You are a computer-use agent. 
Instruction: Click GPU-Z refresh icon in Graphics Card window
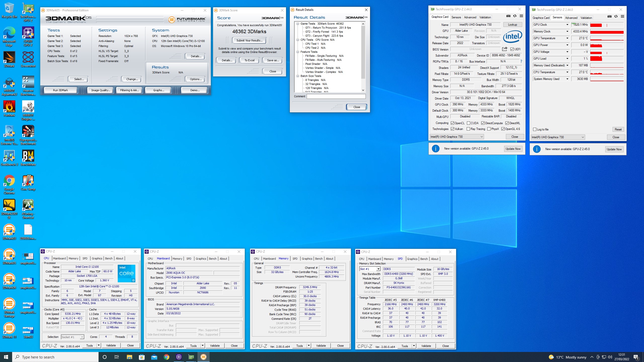(515, 16)
